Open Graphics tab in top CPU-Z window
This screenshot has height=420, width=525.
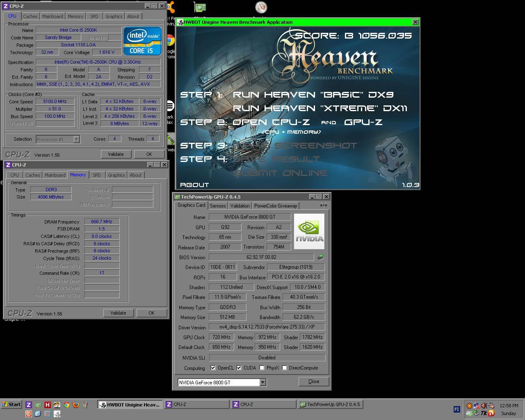(x=114, y=16)
